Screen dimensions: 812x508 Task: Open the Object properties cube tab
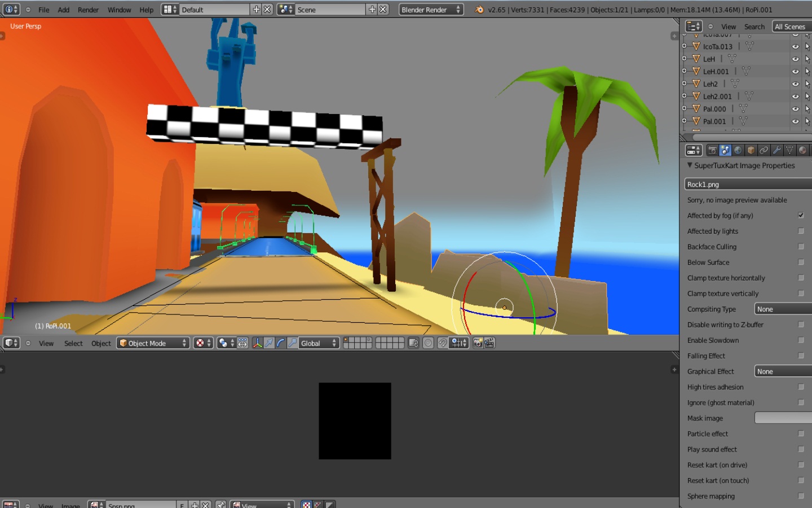pos(751,150)
